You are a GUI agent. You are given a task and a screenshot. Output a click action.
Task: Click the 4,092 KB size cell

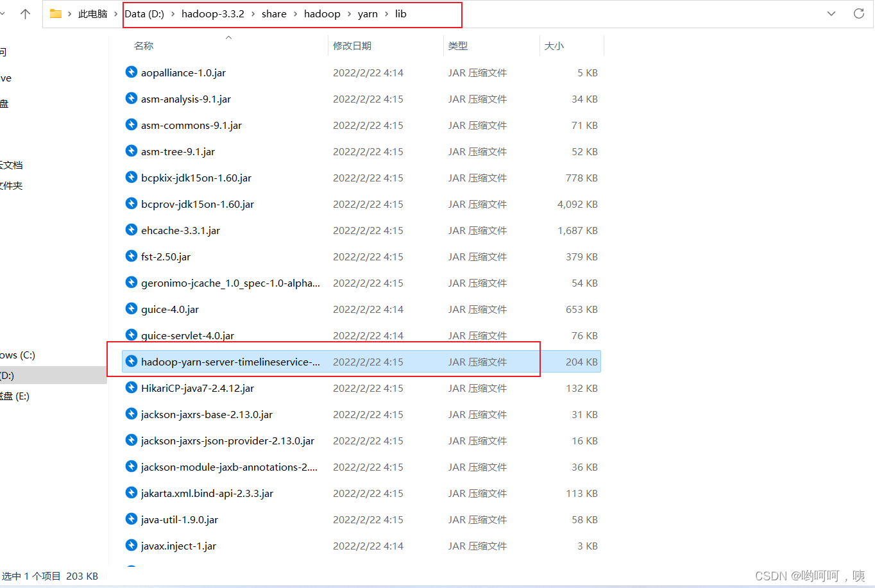click(x=577, y=204)
